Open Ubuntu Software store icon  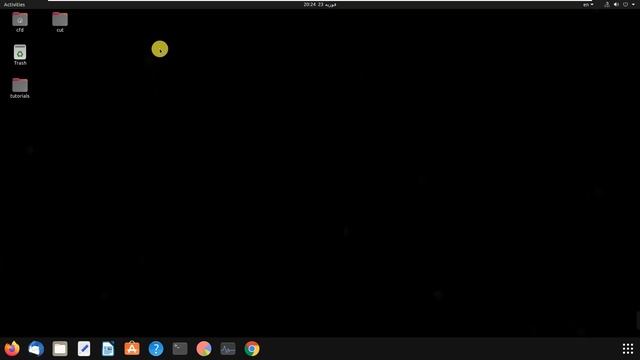point(132,349)
